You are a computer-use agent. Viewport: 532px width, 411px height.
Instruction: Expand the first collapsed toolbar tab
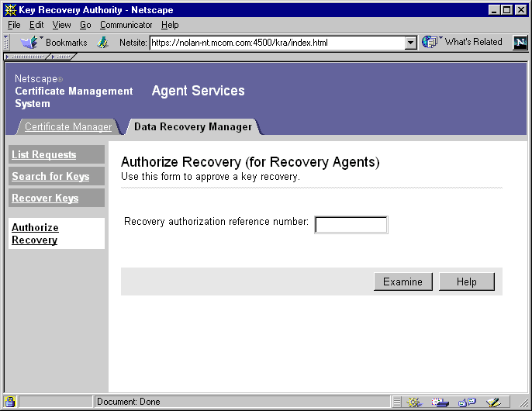[x=26, y=57]
